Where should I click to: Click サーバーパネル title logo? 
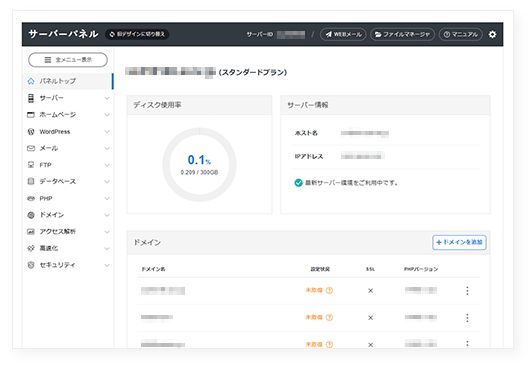[x=63, y=34]
